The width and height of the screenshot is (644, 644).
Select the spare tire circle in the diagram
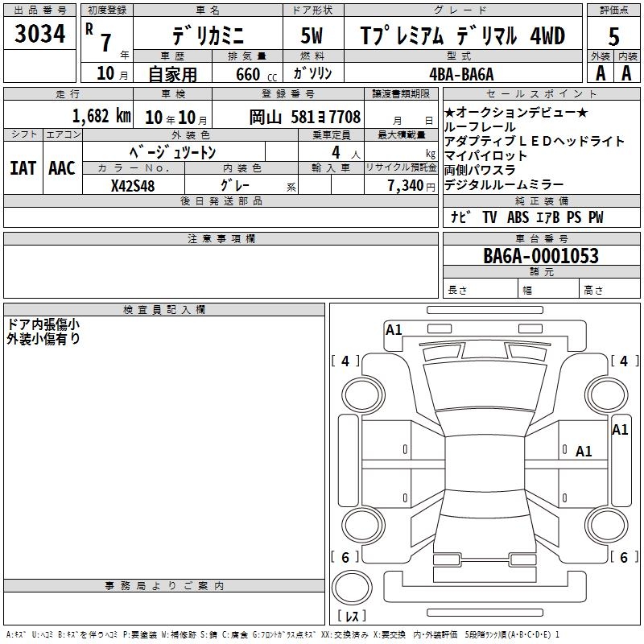pos(352,588)
